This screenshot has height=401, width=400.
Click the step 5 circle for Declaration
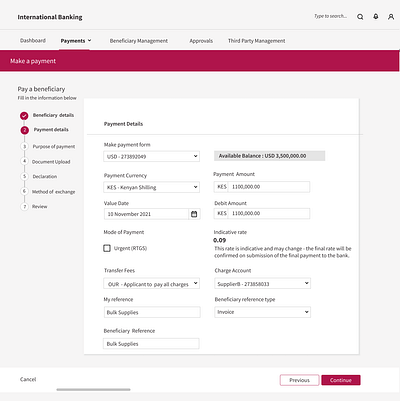[24, 176]
